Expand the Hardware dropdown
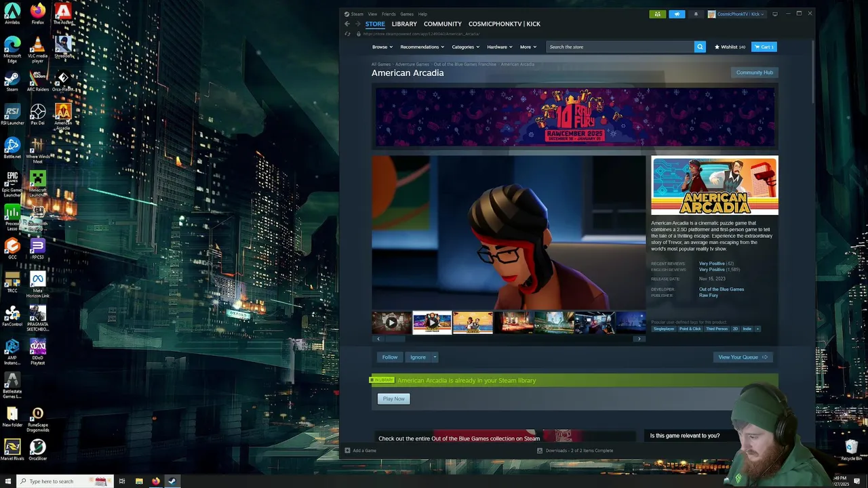The image size is (868, 488). [500, 47]
